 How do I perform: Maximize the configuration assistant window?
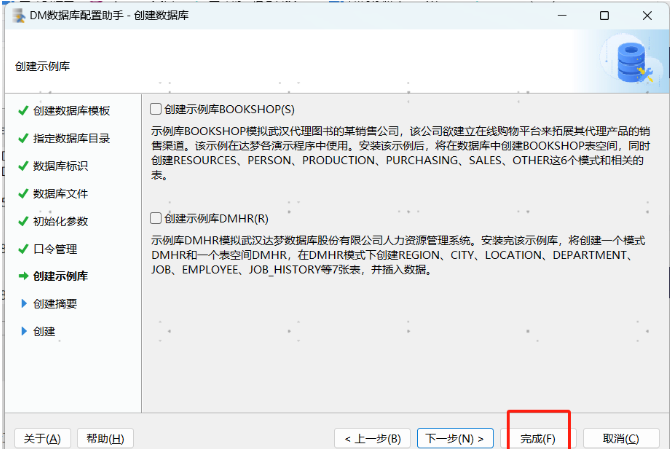pos(604,15)
